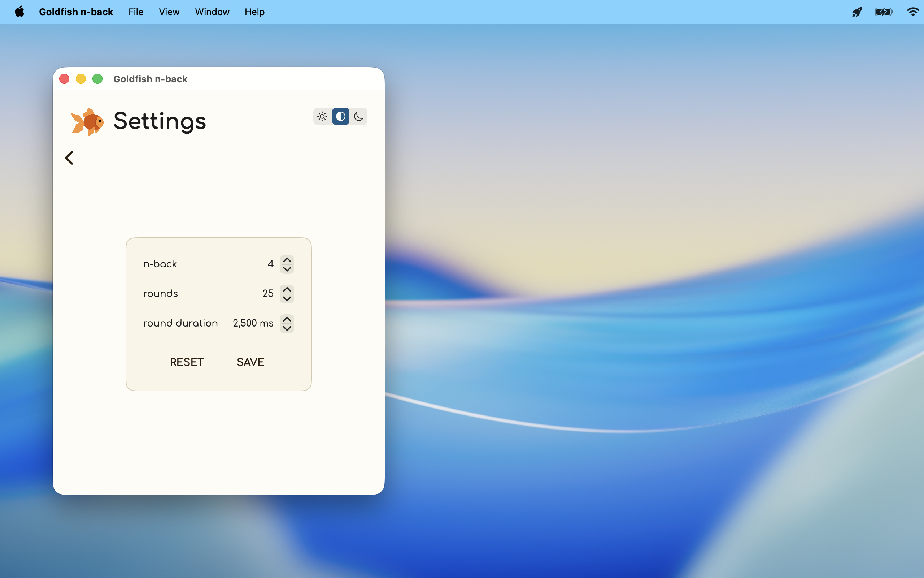Screen dimensions: 924x578
Task: Decrease the n-back value with down arrow
Action: coord(287,269)
